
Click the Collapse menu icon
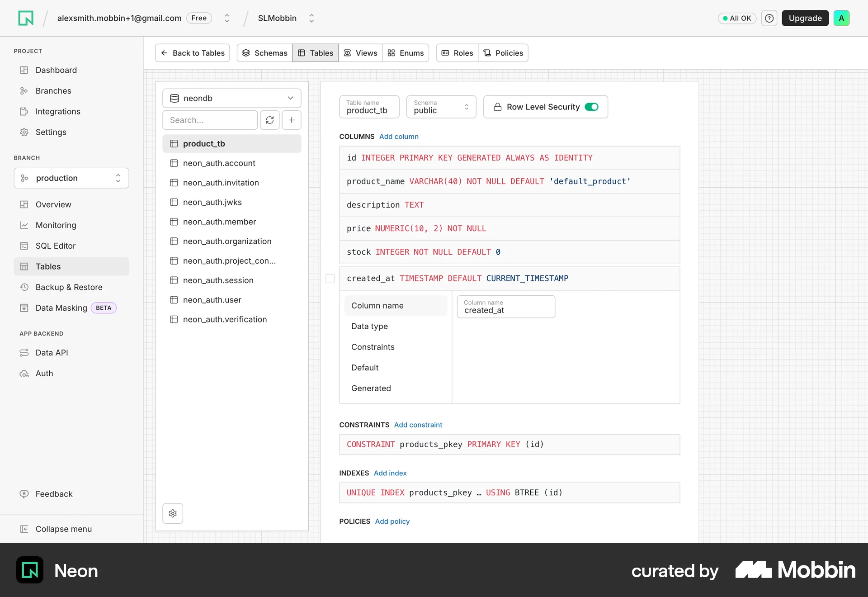(24, 529)
